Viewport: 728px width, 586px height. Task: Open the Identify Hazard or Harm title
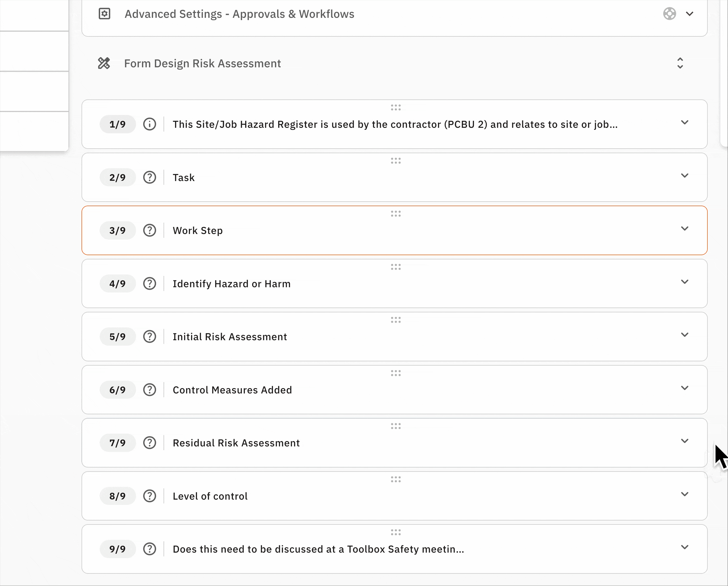(231, 284)
